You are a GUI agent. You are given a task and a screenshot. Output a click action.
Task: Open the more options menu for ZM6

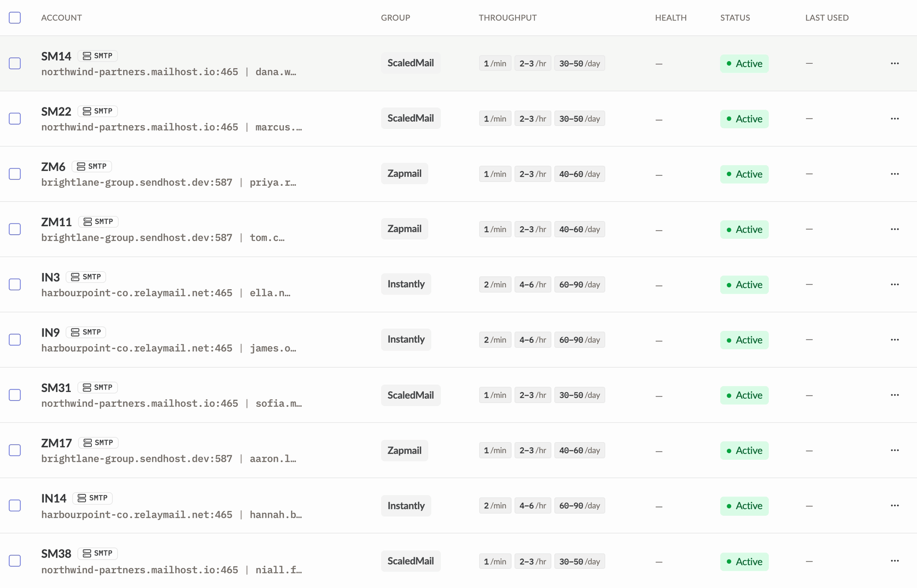[x=895, y=174]
